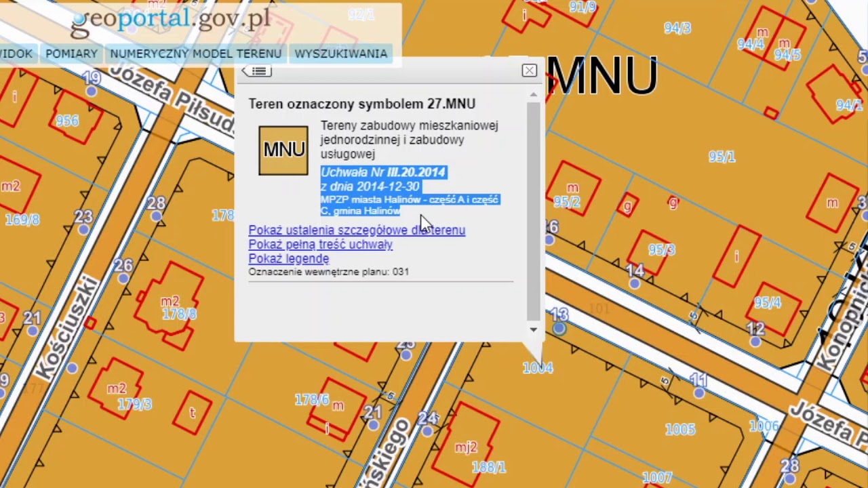Click parcel label 1005 on the map
The image size is (868, 488).
680,430
